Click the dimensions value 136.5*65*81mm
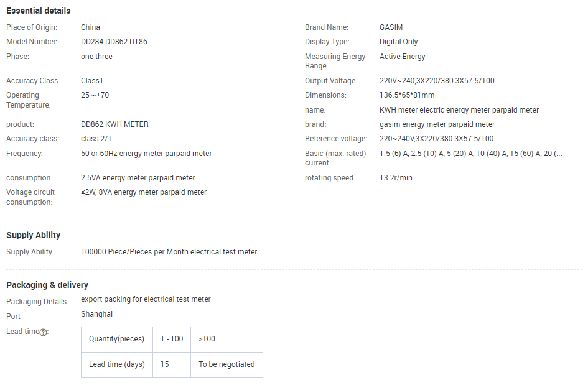 pyautogui.click(x=407, y=95)
